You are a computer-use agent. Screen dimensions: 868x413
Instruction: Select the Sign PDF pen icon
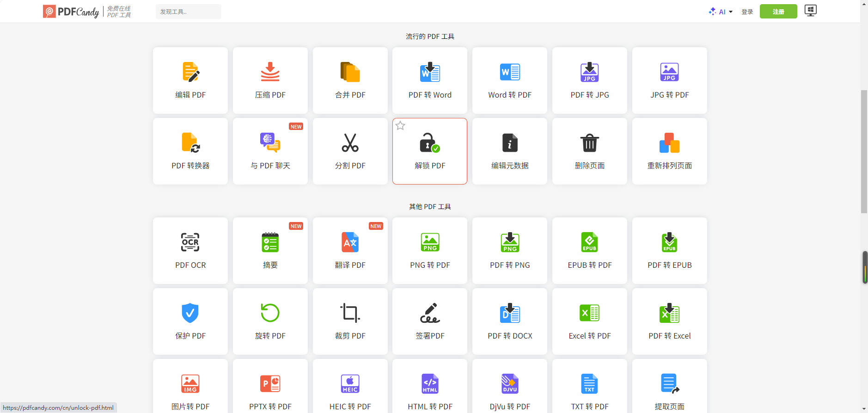[430, 313]
